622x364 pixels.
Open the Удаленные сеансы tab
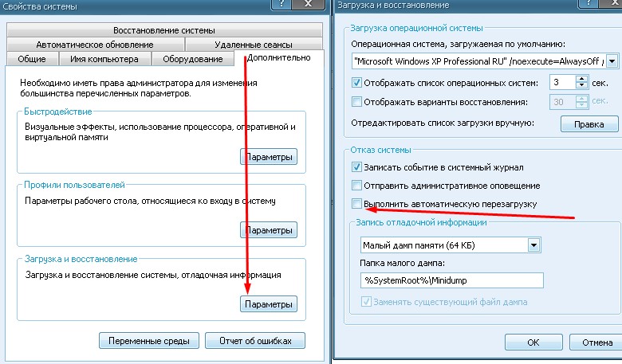(254, 45)
